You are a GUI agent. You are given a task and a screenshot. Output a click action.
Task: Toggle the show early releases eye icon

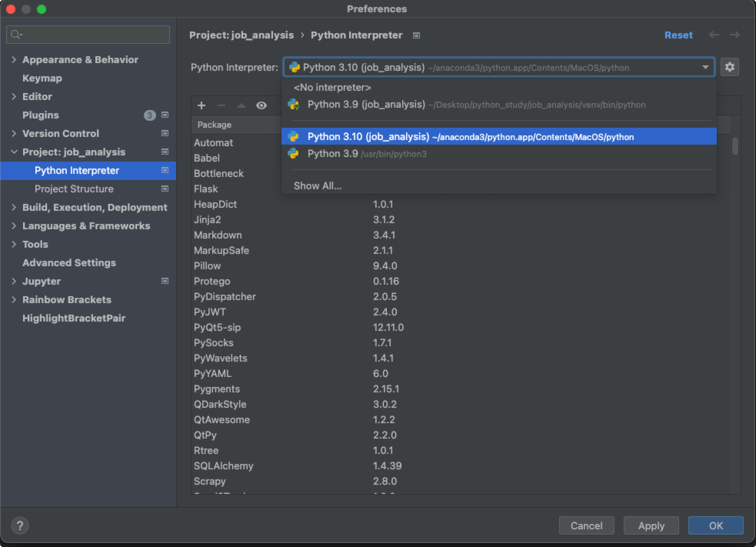point(261,105)
